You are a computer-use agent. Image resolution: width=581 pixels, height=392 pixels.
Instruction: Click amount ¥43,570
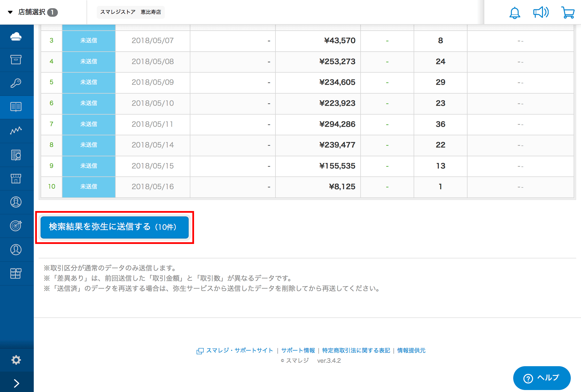point(340,41)
